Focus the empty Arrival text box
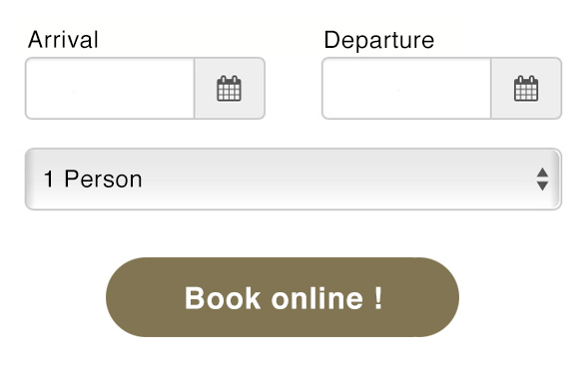 click(110, 89)
